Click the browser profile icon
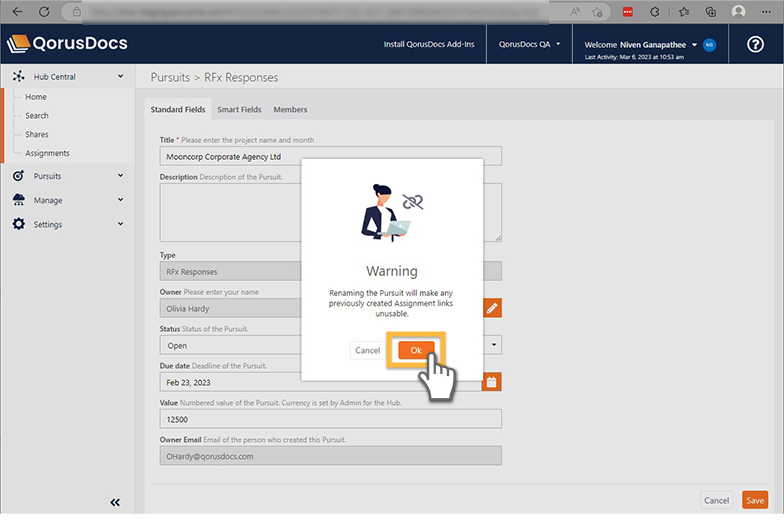The width and height of the screenshot is (784, 524). tap(738, 12)
